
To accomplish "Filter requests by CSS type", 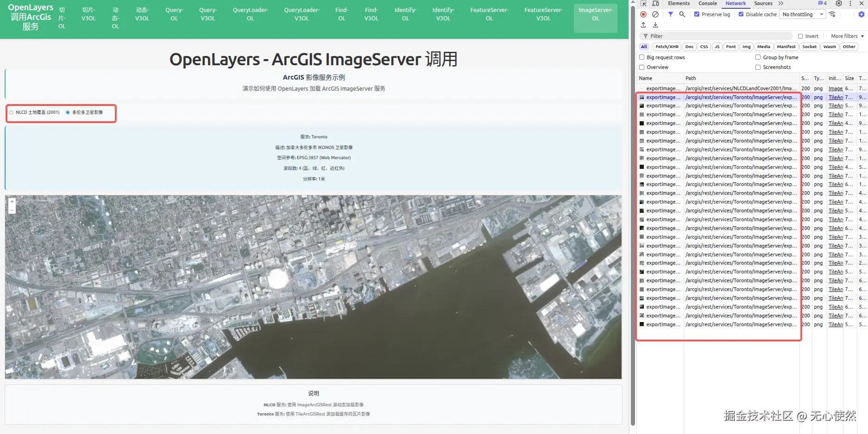I will 704,47.
